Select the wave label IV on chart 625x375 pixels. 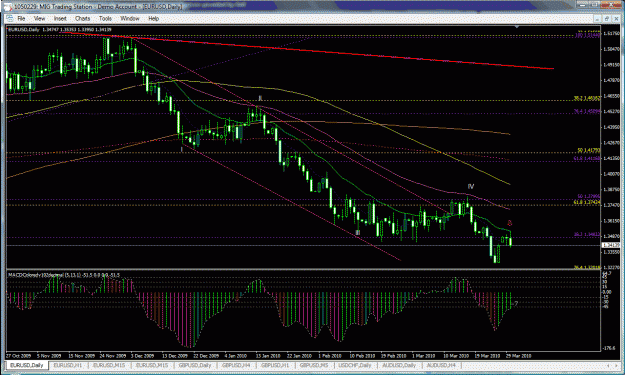[471, 186]
